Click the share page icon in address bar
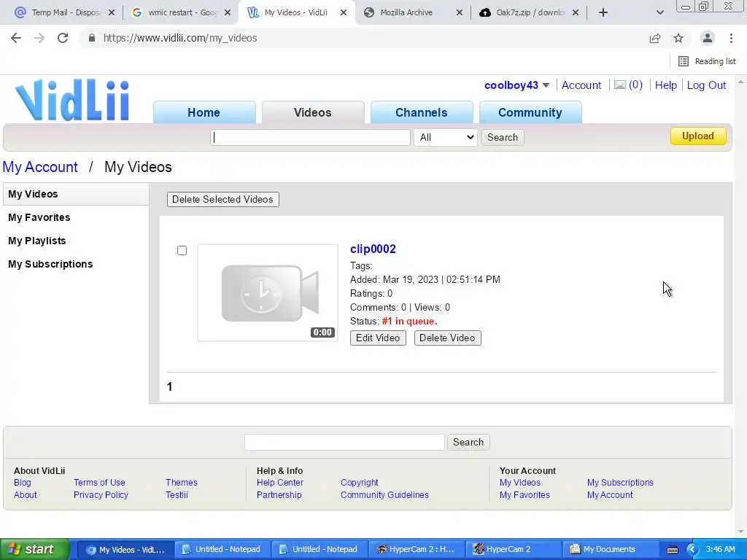Image resolution: width=747 pixels, height=560 pixels. coord(655,38)
